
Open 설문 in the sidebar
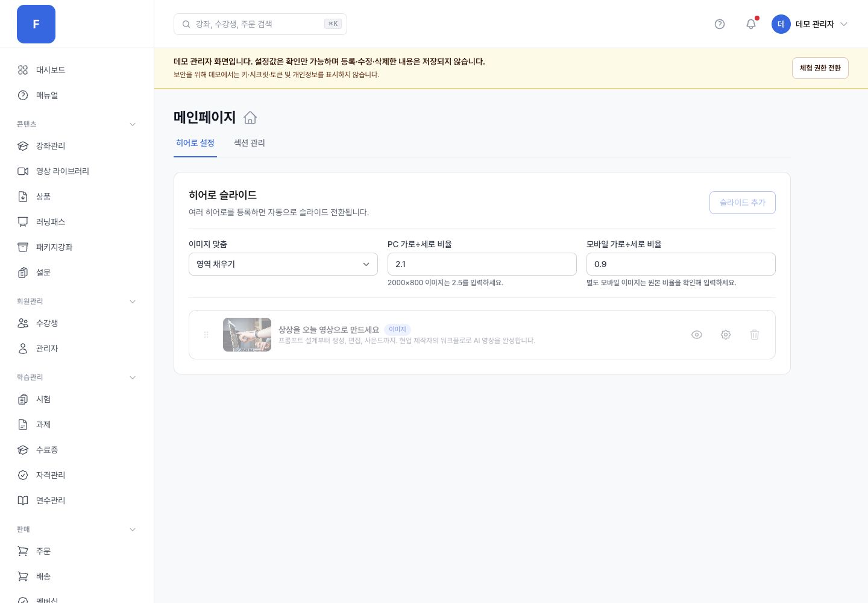(x=77, y=273)
